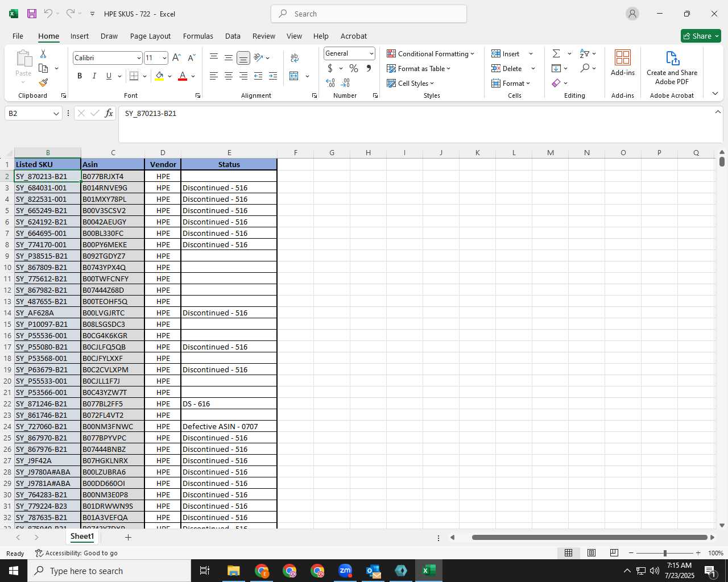728x582 pixels.
Task: Decrease indent in the Alignment group
Action: (258, 76)
